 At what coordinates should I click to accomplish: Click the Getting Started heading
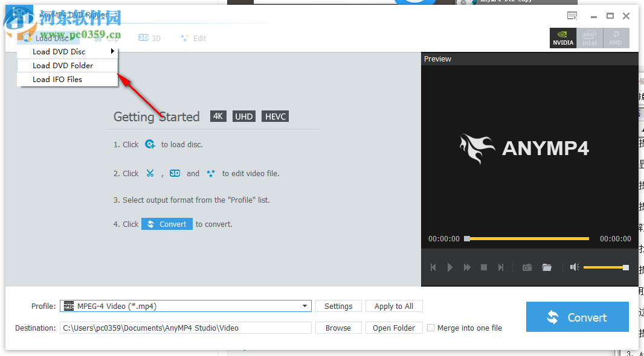(156, 117)
